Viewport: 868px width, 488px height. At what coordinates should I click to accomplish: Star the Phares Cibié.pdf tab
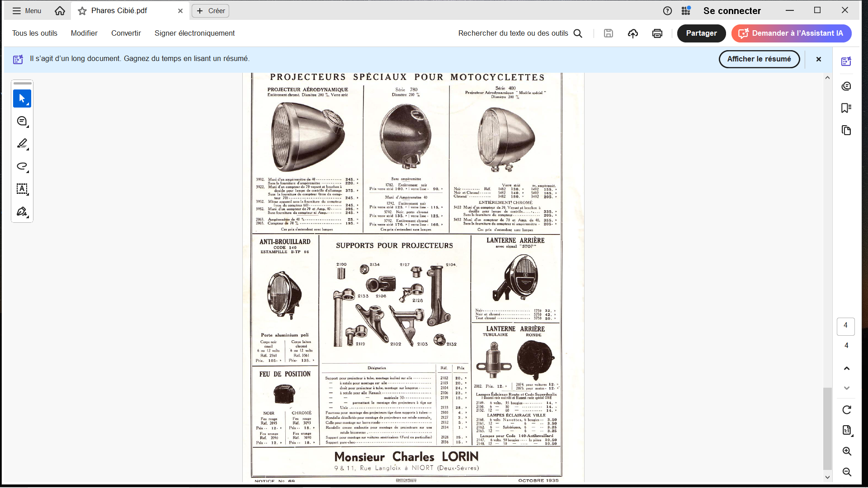[x=82, y=11]
